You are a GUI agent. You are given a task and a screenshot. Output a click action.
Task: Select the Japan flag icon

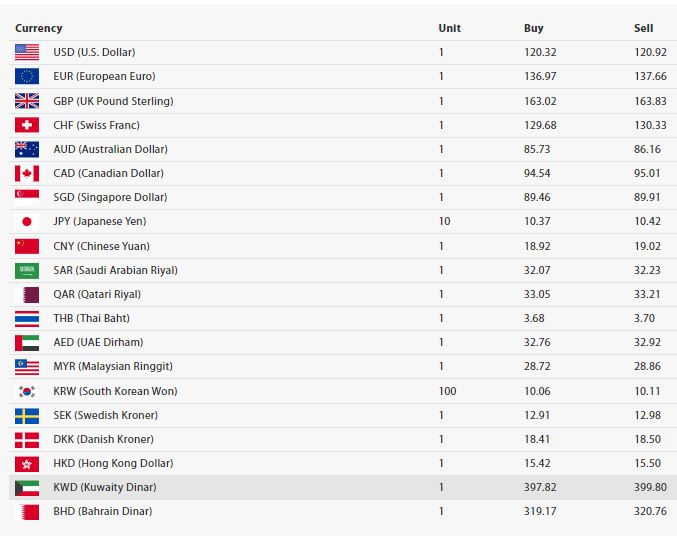[27, 222]
